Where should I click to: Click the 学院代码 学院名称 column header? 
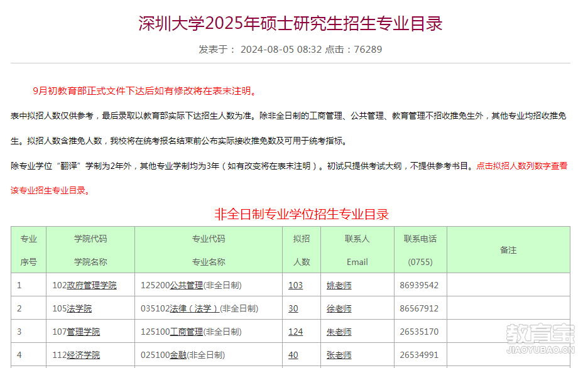[90, 250]
